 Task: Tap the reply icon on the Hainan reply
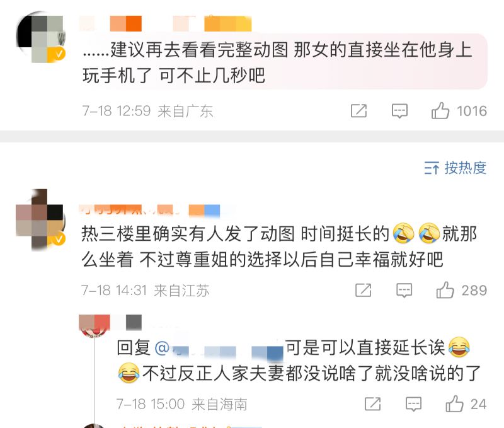[x=413, y=404]
